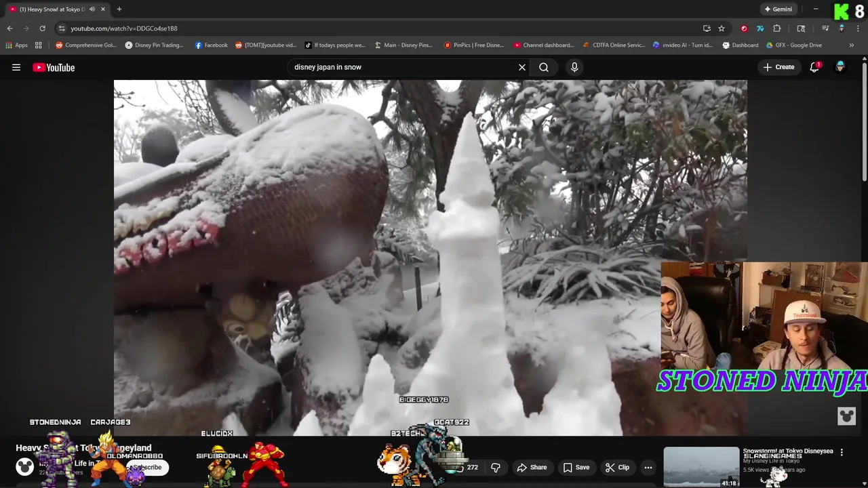This screenshot has height=488, width=868.
Task: Open Snowstorm! at Tokyo Disneysea title
Action: [788, 451]
